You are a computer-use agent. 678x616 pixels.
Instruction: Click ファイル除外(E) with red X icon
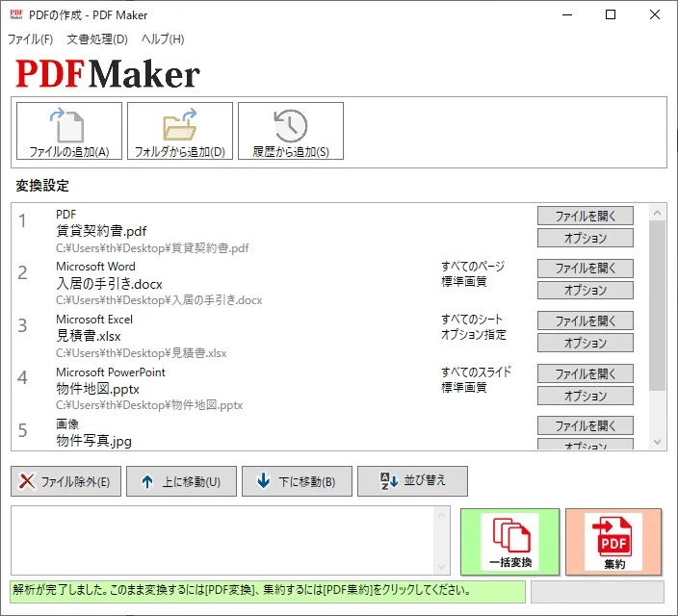point(65,481)
